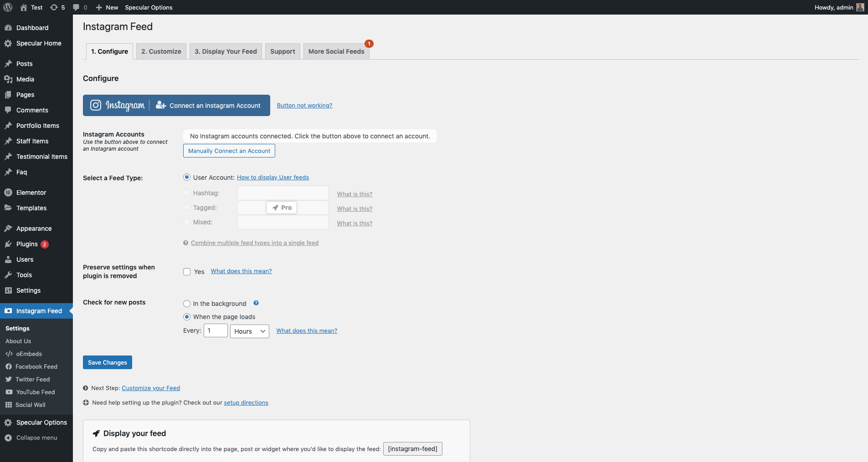Click the Templates folder icon
The width and height of the screenshot is (868, 462).
(x=8, y=208)
